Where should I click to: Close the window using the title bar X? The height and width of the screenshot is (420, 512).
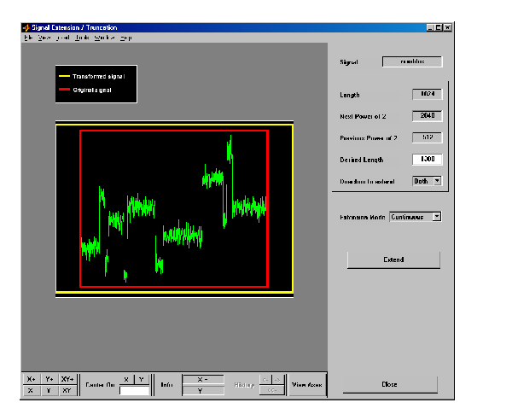click(x=448, y=28)
